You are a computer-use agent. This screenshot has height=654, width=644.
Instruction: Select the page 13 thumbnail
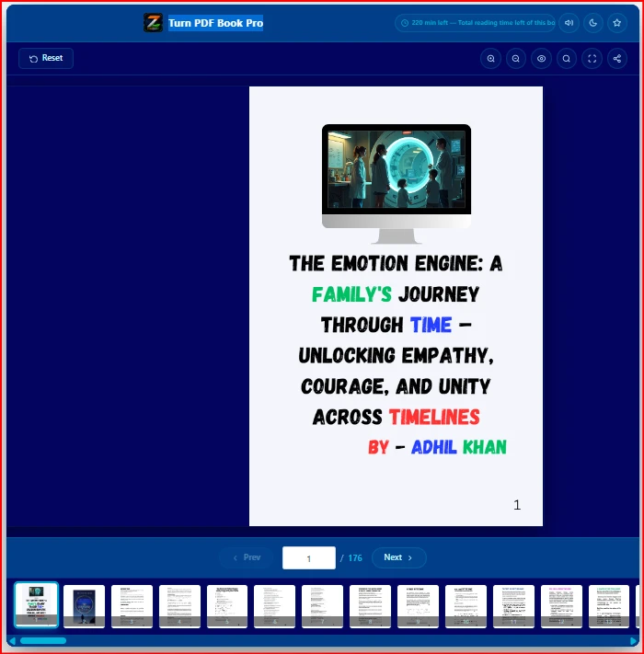click(x=609, y=606)
